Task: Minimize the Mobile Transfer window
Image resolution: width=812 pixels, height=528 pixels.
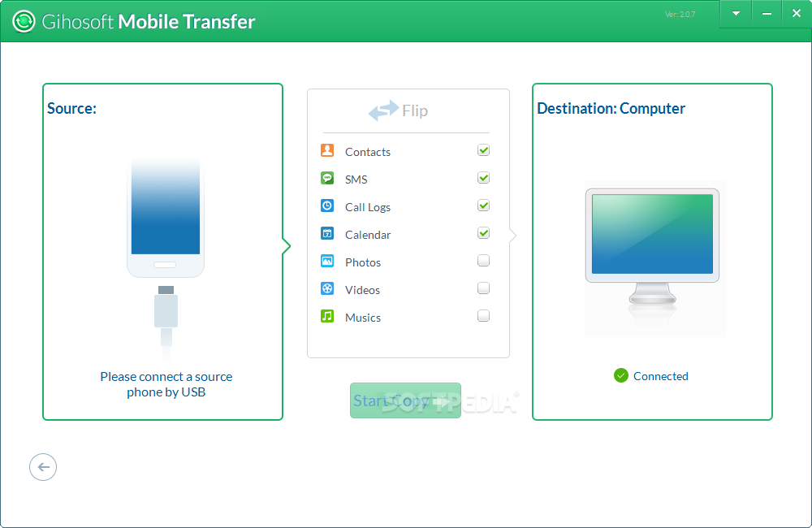Action: 767,14
